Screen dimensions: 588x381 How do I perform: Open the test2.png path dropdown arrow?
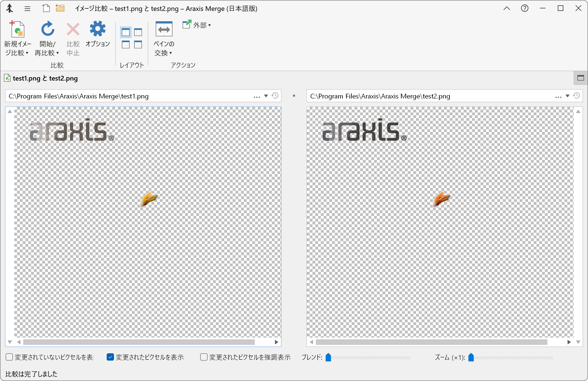click(568, 96)
